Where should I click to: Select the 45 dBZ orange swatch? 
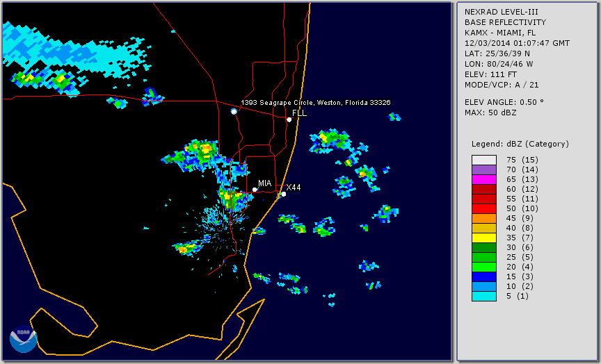(484, 219)
